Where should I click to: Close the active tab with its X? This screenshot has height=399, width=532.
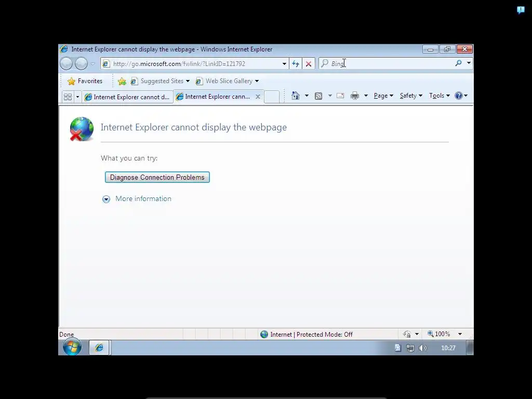[258, 97]
